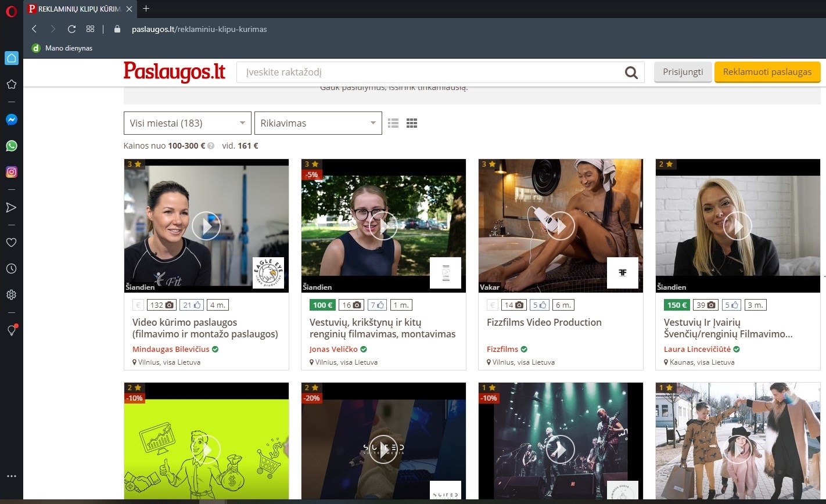Click the price info question mark

211,146
